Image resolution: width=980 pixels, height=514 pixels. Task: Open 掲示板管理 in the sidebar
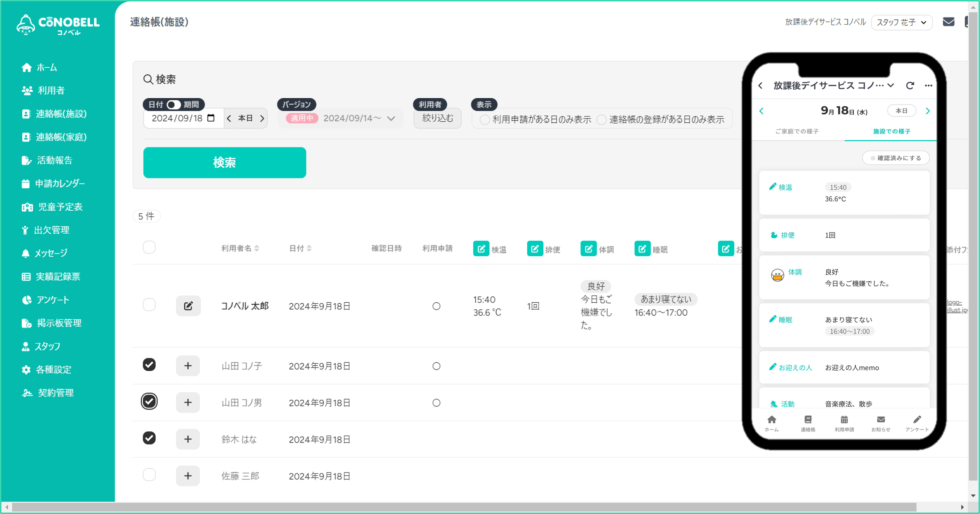point(52,323)
